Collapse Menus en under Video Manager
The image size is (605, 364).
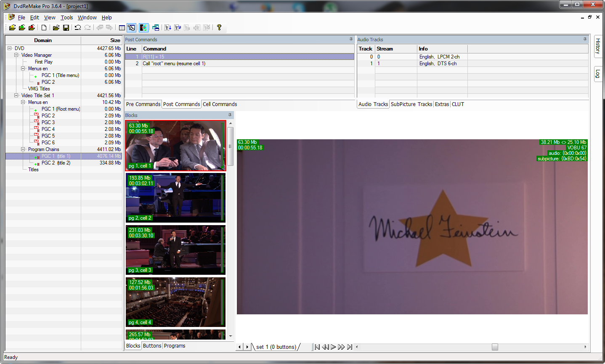[23, 69]
